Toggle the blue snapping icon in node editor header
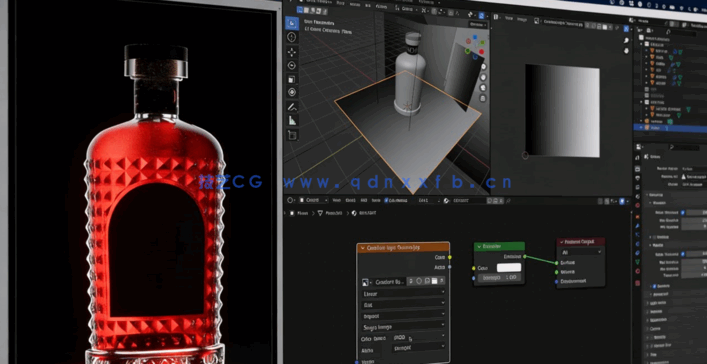The image size is (707, 364). click(621, 201)
